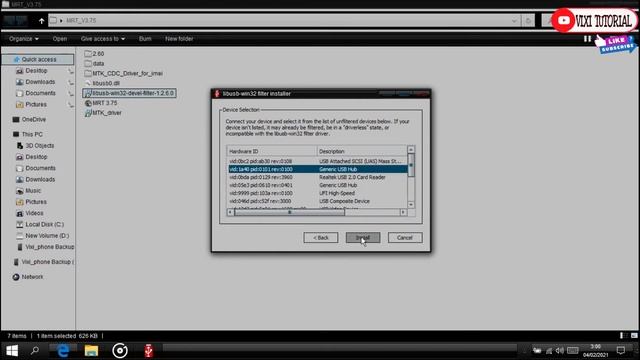
Task: Open Microsoft Edge from taskbar
Action: tap(63, 351)
